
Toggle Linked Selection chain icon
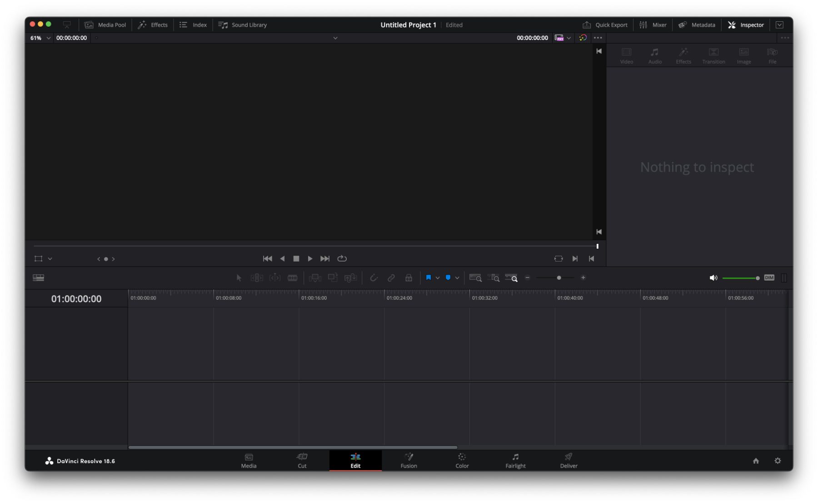point(391,278)
